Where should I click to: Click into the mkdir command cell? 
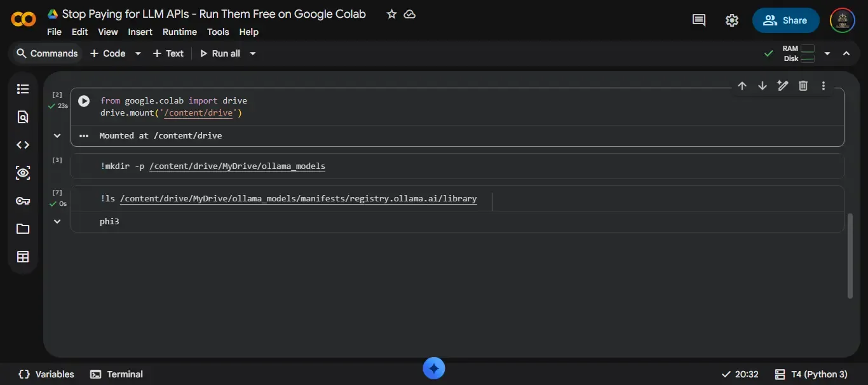pos(458,166)
